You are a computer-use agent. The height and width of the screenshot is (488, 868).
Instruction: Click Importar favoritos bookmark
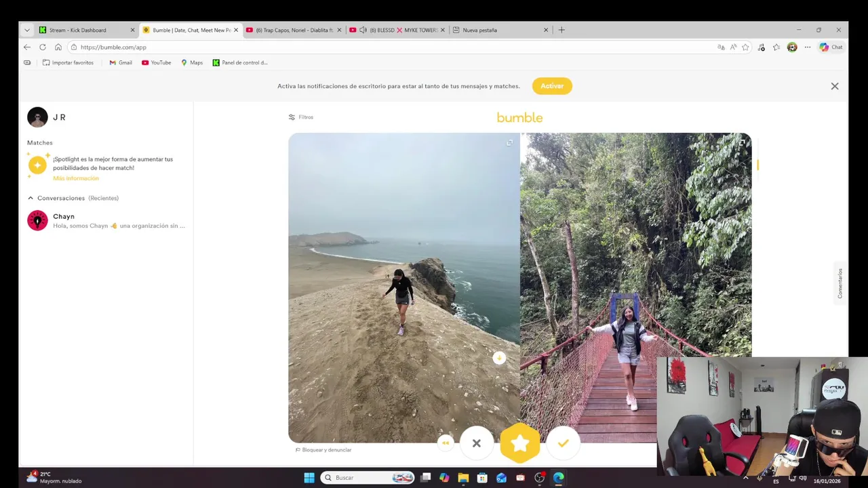[x=68, y=62]
